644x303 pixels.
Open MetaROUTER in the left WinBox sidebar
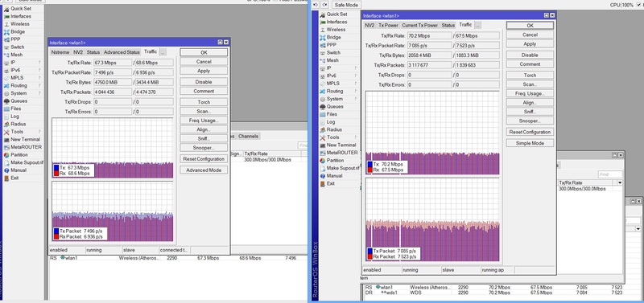(26, 147)
